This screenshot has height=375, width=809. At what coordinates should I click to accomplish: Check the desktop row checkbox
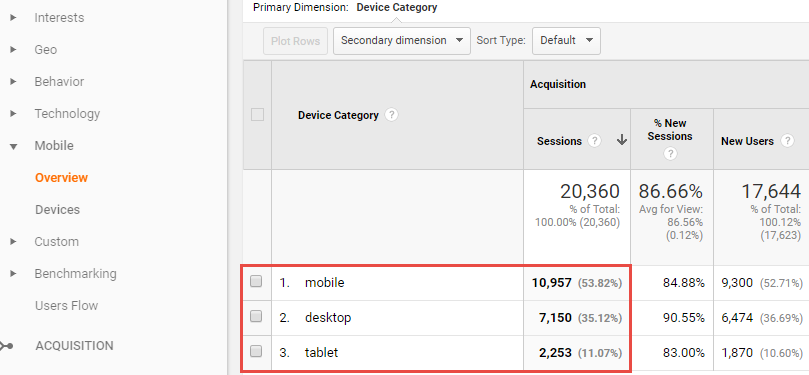click(256, 317)
